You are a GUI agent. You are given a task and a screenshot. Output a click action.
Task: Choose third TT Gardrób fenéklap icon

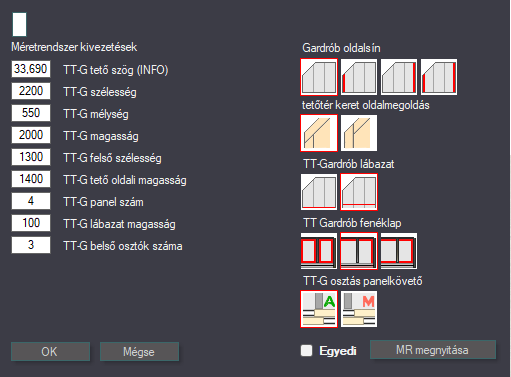(x=399, y=251)
